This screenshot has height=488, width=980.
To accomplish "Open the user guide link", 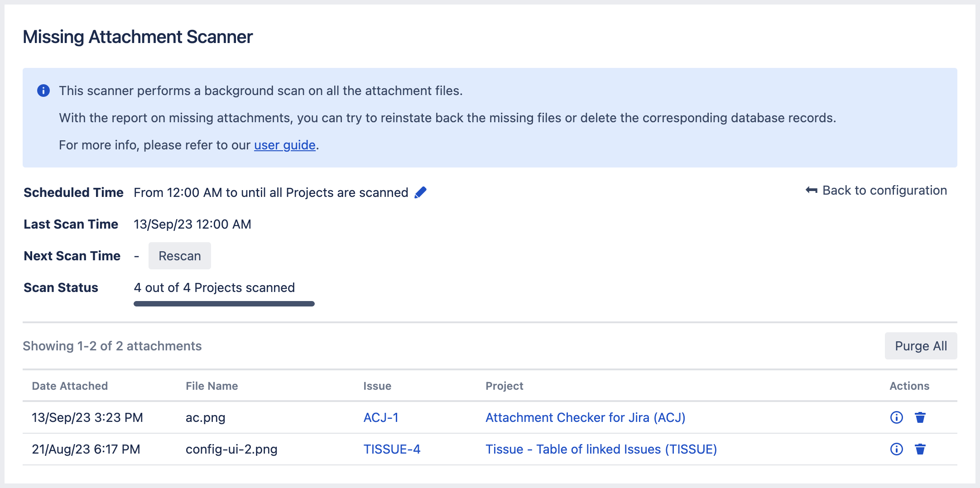I will tap(284, 145).
